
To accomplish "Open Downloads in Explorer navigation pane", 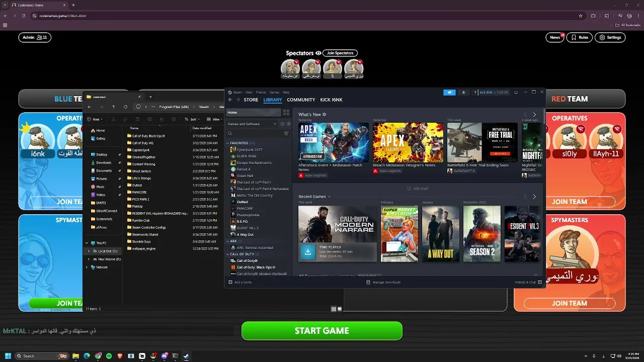I will coord(104,162).
